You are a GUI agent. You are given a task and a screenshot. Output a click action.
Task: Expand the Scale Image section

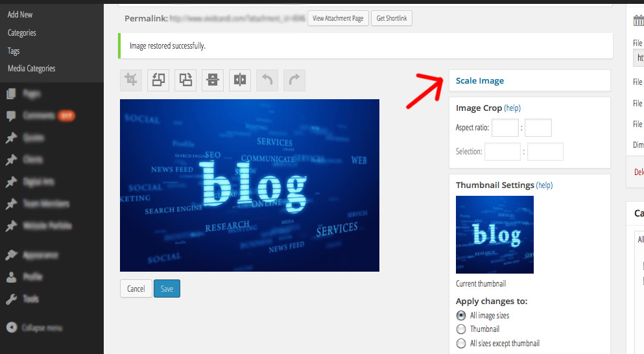480,81
